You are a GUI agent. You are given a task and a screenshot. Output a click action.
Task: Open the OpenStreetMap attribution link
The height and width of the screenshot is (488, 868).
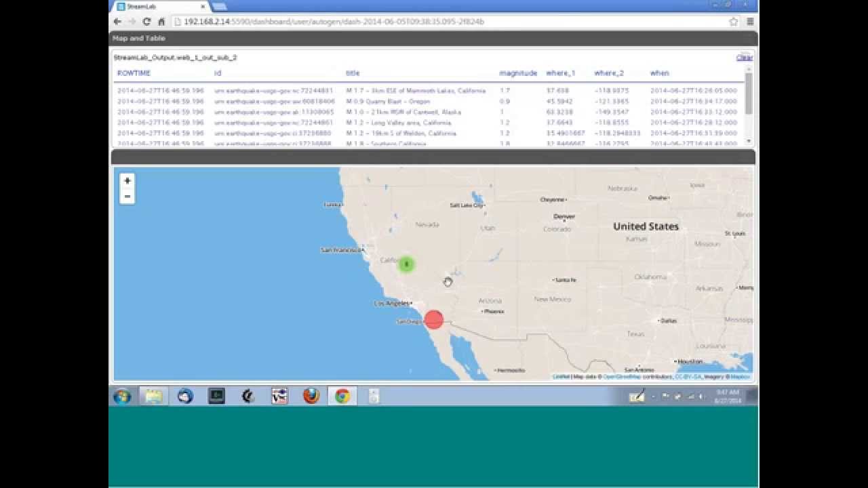pos(622,377)
